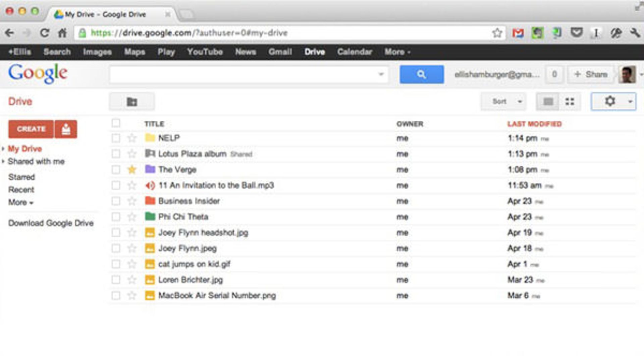Image resolution: width=644 pixels, height=356 pixels.
Task: Click the browser back arrow
Action: [9, 33]
